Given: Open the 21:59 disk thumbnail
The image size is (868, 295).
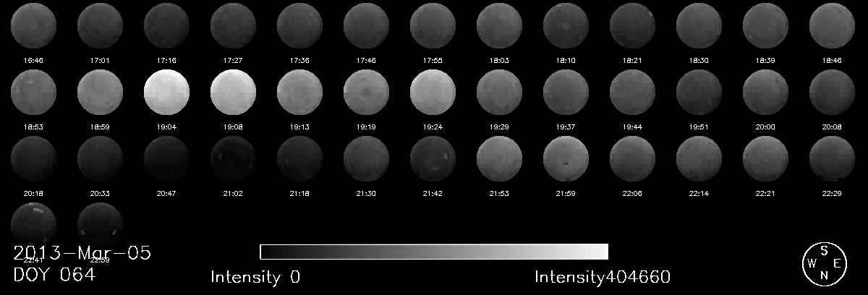Looking at the screenshot, I should 566,158.
